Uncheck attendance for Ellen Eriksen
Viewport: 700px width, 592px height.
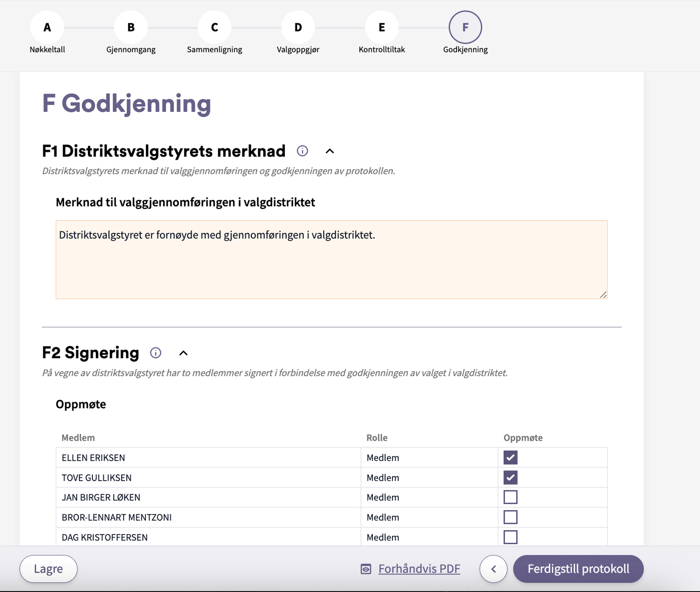point(510,458)
